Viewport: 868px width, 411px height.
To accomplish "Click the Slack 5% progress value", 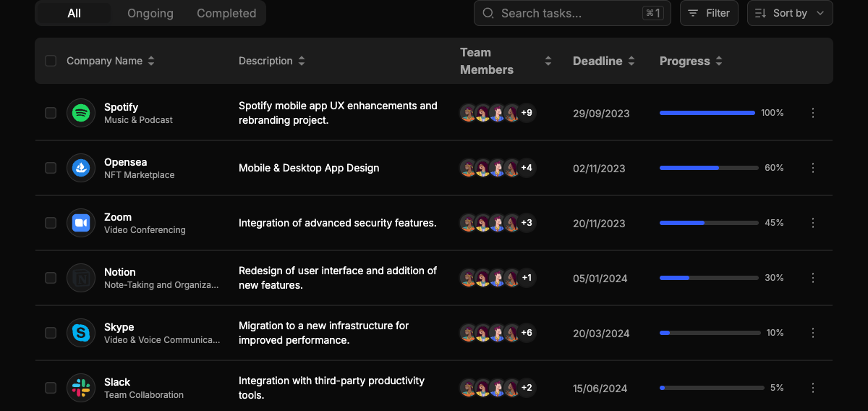I will pyautogui.click(x=777, y=388).
